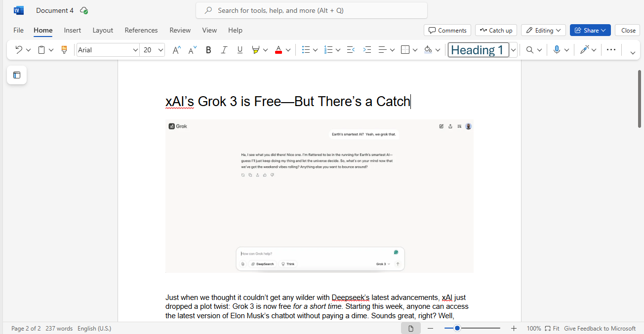Toggle Italic formatting
Screen dimensions: 644x334
(224, 50)
